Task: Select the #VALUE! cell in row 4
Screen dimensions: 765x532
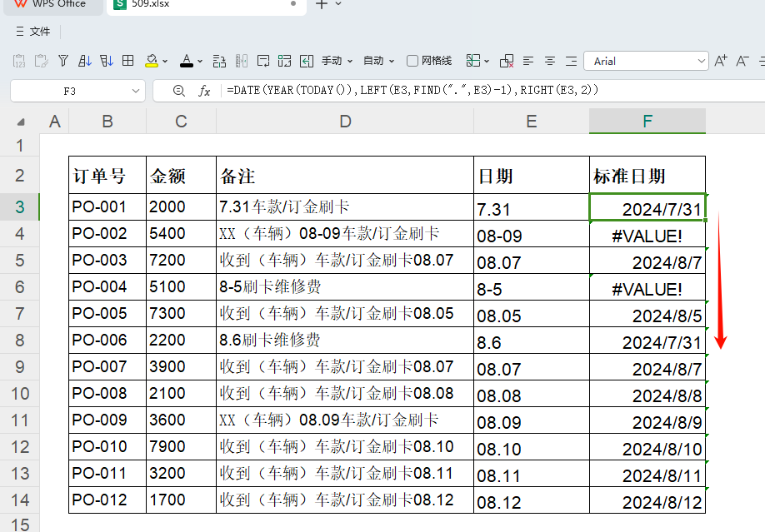Action: coord(647,234)
